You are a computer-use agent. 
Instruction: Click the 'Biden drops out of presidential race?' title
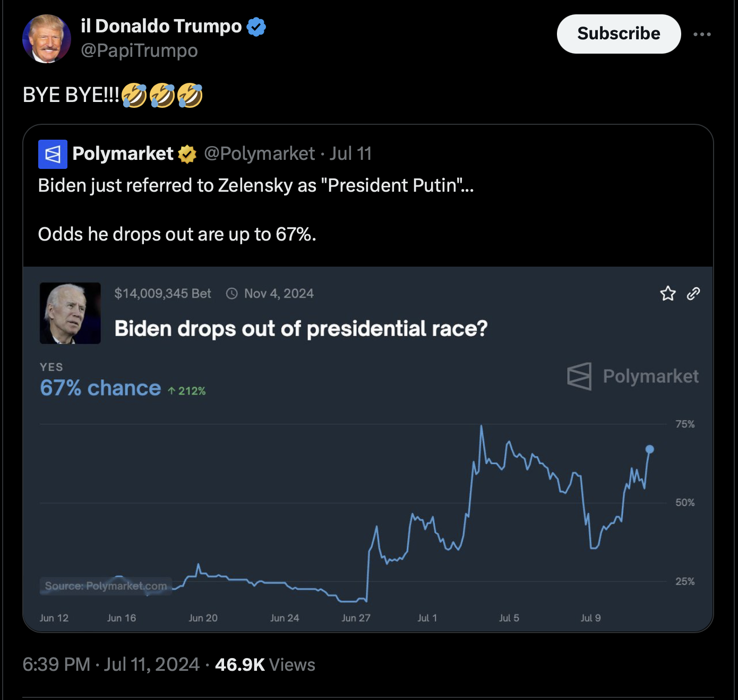tap(301, 329)
